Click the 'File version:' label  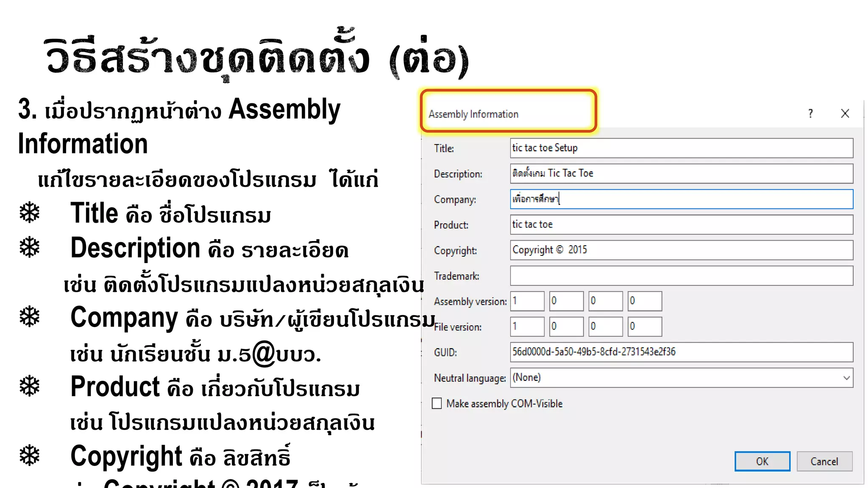[458, 327]
